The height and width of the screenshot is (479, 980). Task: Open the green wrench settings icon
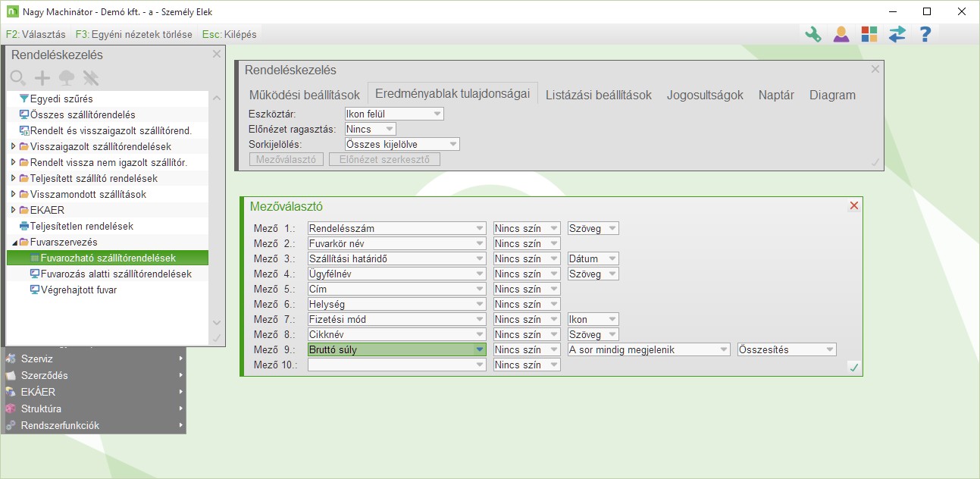(x=813, y=34)
